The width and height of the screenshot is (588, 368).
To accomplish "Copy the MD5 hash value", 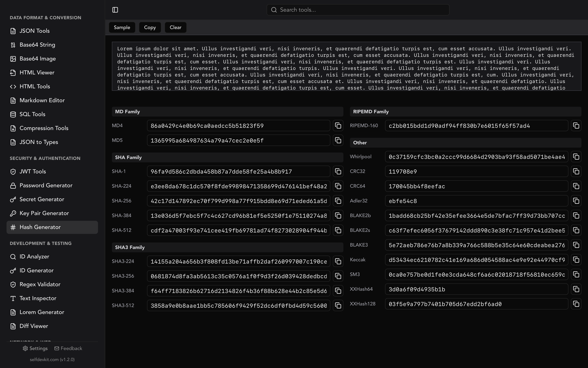I will (x=338, y=140).
